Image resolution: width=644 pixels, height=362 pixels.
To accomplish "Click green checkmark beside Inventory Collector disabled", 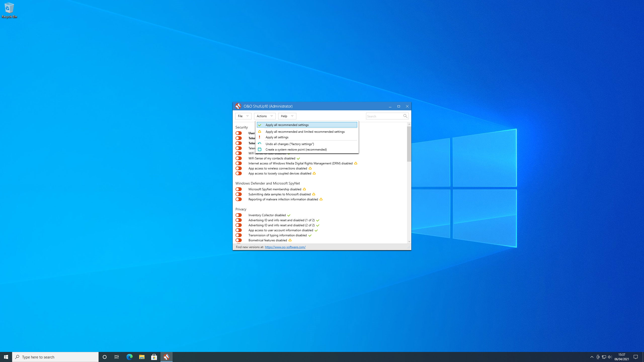I will (289, 215).
